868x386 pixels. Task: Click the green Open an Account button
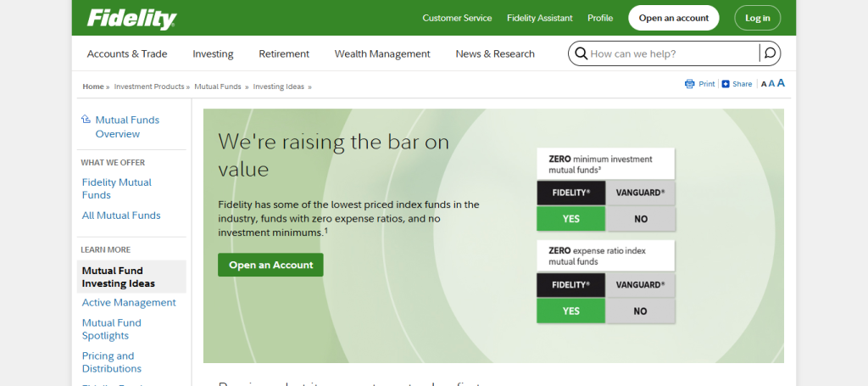click(x=270, y=265)
